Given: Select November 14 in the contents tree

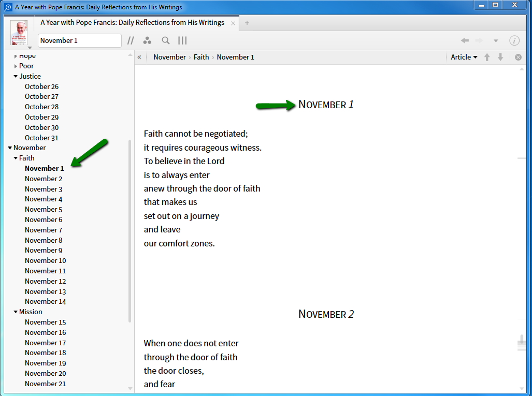Looking at the screenshot, I should pos(45,302).
